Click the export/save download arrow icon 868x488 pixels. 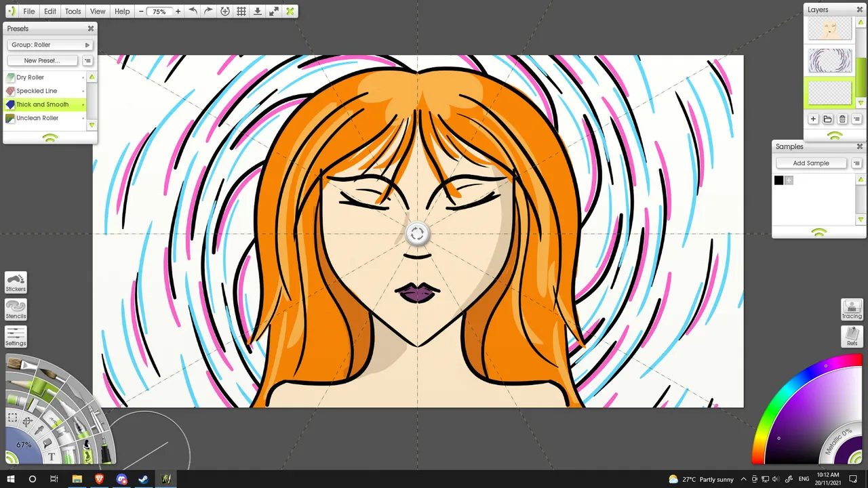pyautogui.click(x=257, y=12)
